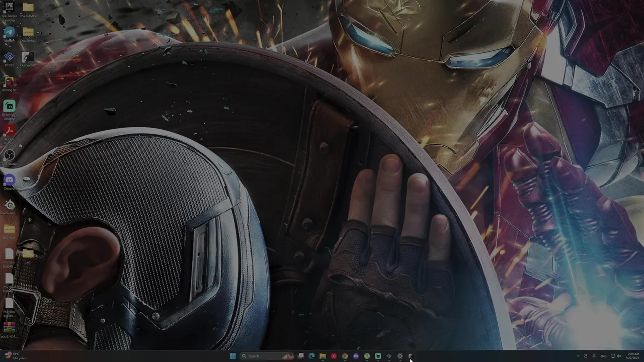
Task: Select the Adobe Acrobat desktop shortcut
Action: (9, 133)
